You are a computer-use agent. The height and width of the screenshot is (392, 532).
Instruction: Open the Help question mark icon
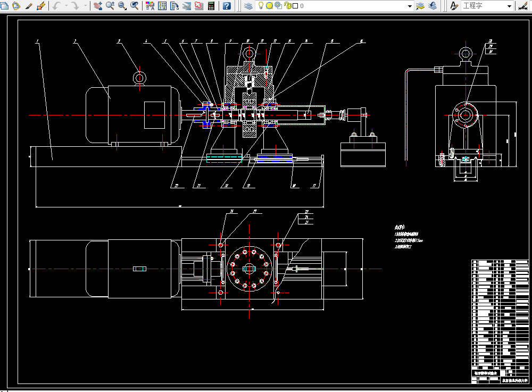tap(227, 6)
